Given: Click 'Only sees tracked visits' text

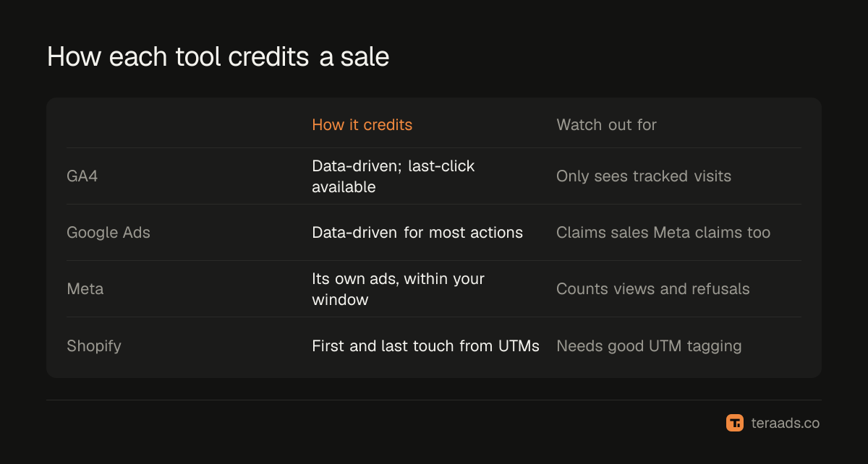Looking at the screenshot, I should pos(644,176).
